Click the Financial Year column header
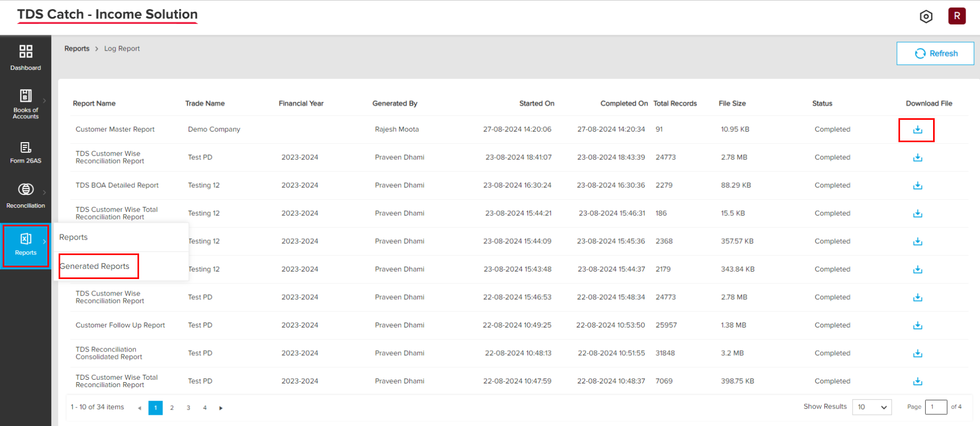Screen dimensions: 980x426 (x=301, y=103)
